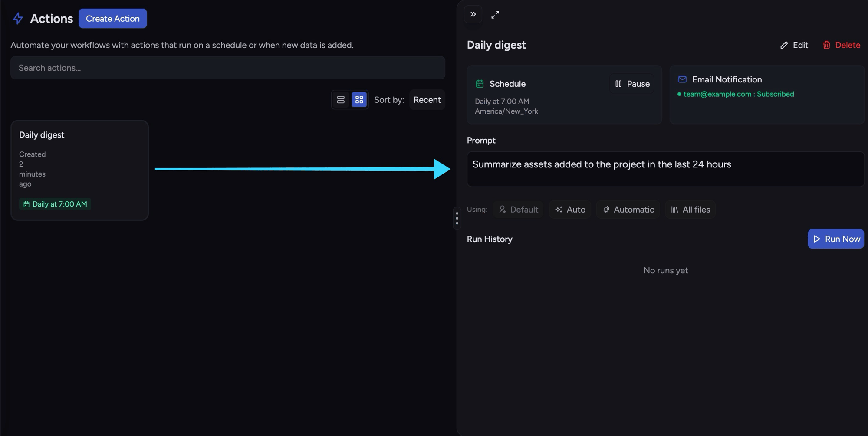868x436 pixels.
Task: Switch to grid view layout
Action: point(359,100)
